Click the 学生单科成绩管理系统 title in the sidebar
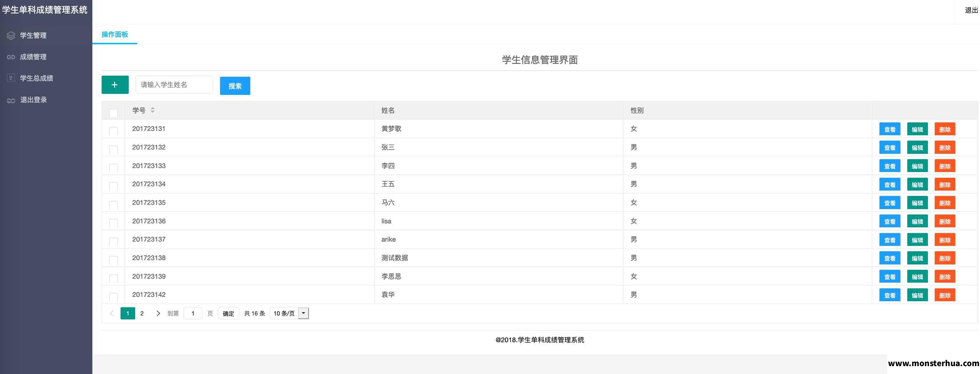The image size is (980, 374). (x=45, y=10)
